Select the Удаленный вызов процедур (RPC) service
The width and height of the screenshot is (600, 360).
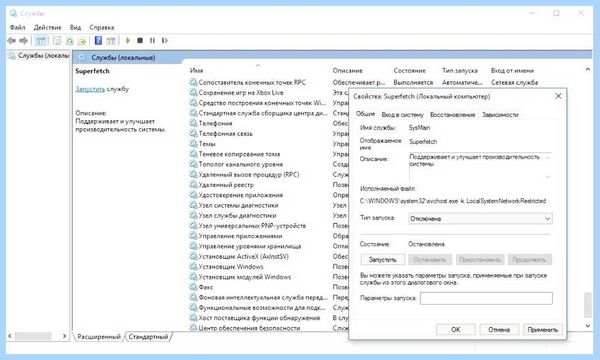[249, 174]
